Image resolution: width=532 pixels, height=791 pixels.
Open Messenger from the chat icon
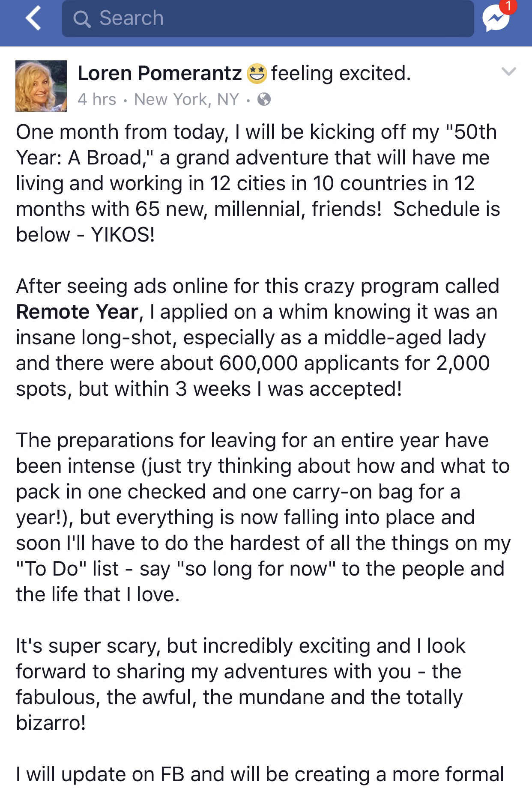coord(495,20)
